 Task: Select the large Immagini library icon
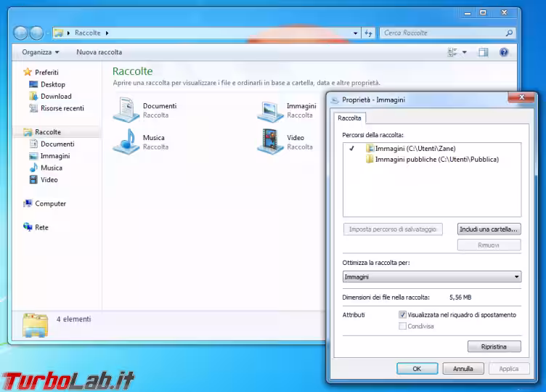[x=270, y=111]
